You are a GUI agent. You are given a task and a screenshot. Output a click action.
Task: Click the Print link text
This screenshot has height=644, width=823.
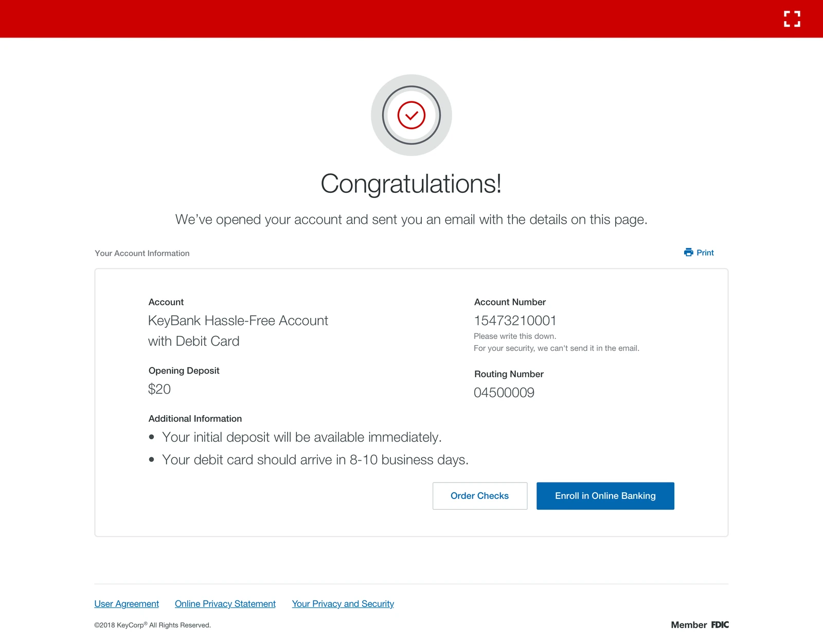tap(705, 253)
